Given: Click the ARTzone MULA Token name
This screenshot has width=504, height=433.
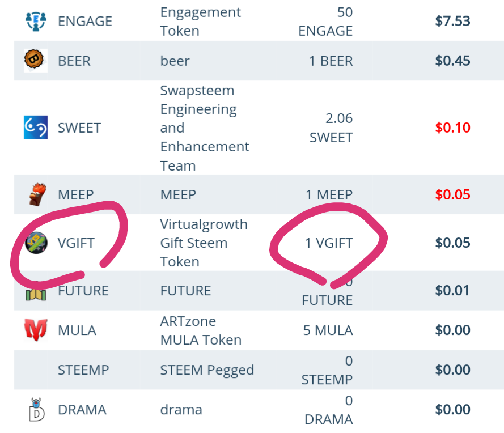Looking at the screenshot, I should pyautogui.click(x=201, y=330).
